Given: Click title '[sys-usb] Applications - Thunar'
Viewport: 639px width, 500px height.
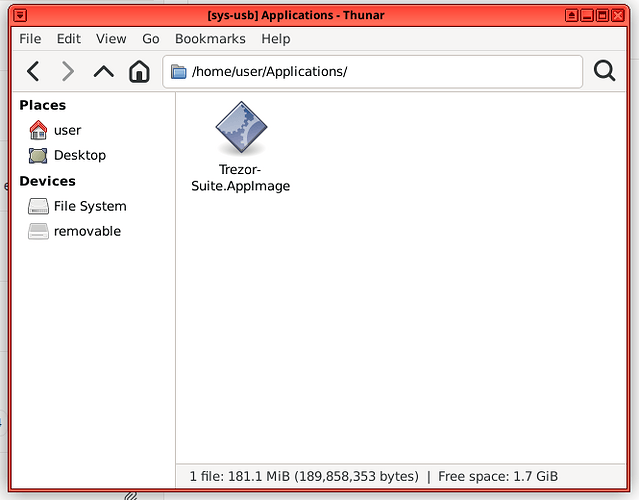Looking at the screenshot, I should coord(296,15).
